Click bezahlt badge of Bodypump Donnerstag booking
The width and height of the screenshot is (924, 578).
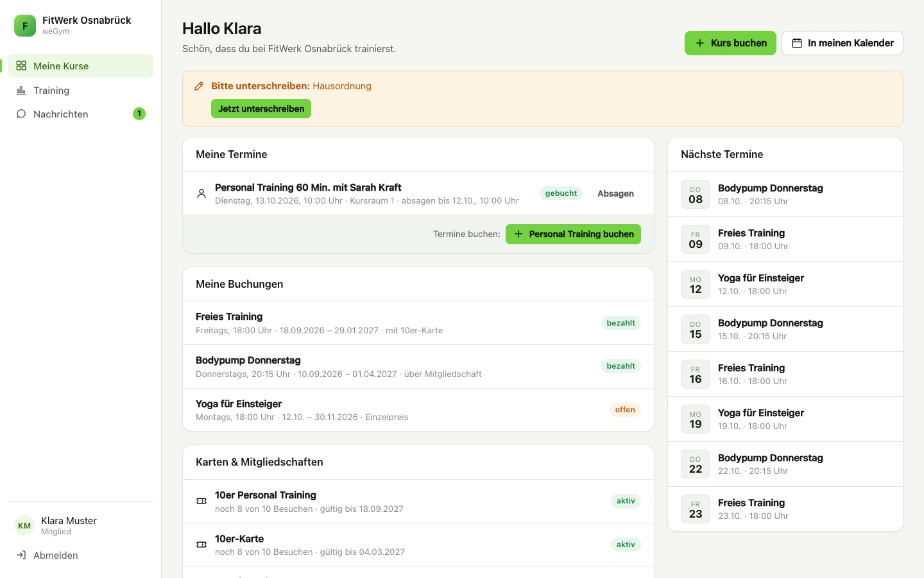pyautogui.click(x=621, y=366)
